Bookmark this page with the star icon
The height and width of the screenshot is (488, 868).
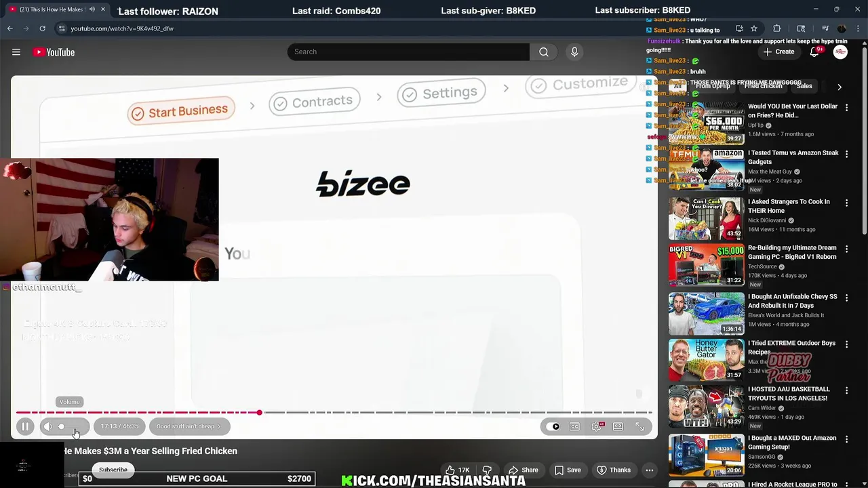754,28
